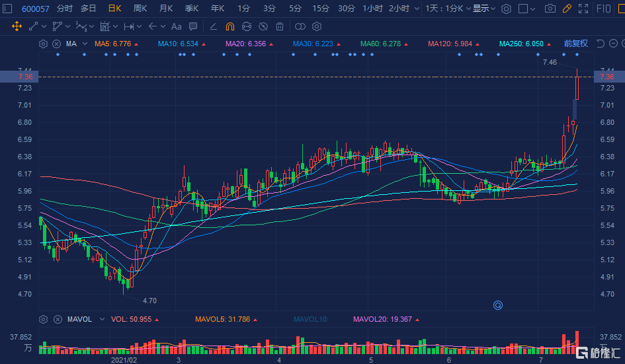Add a comment bubble annotation
625x364 pixels.
[192, 26]
